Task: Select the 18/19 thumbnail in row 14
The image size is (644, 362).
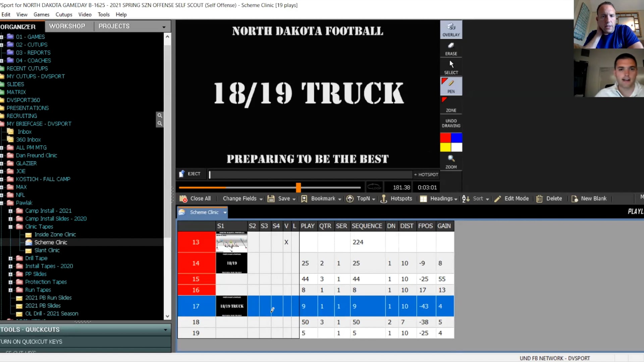Action: click(x=231, y=263)
